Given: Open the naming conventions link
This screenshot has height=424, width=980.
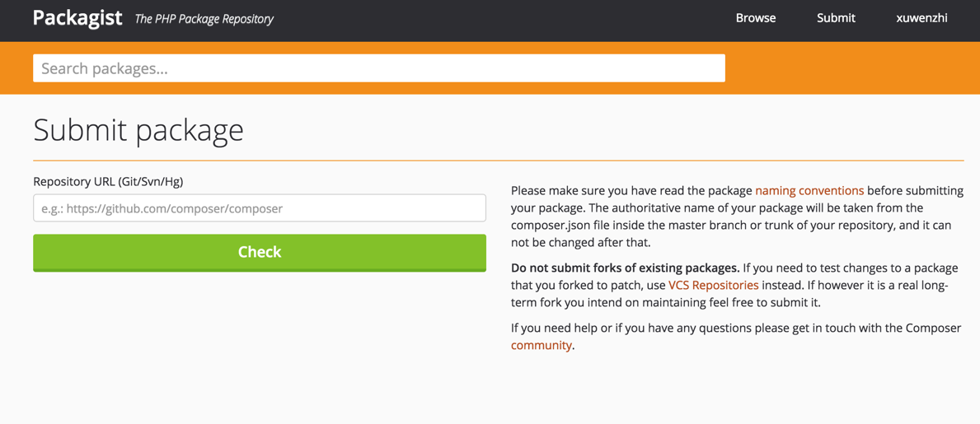Looking at the screenshot, I should (809, 190).
